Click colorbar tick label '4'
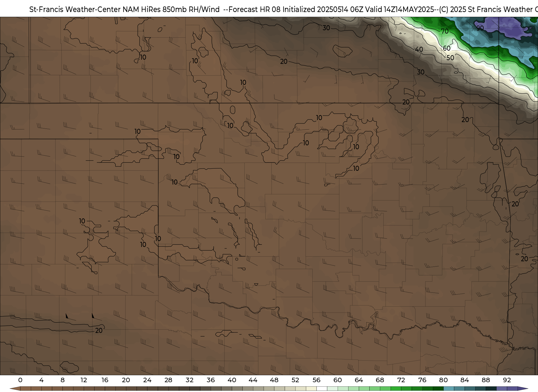This screenshot has width=538, height=392. [41, 380]
